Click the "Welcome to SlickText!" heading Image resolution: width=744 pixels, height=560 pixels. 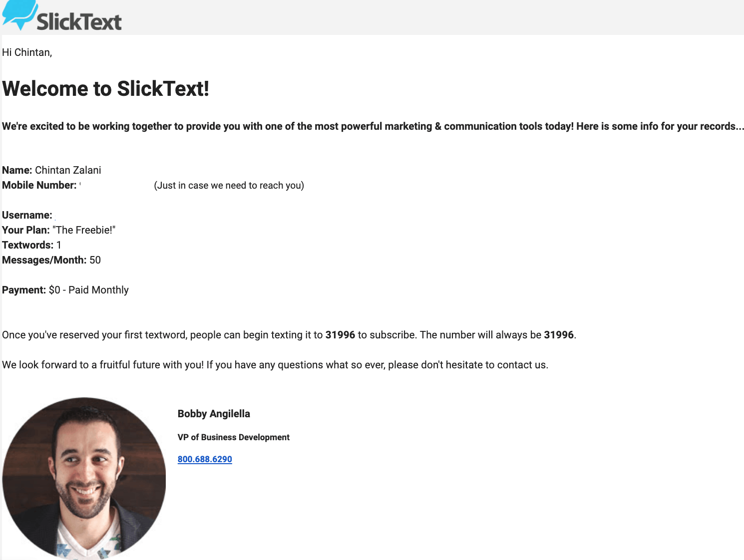105,89
